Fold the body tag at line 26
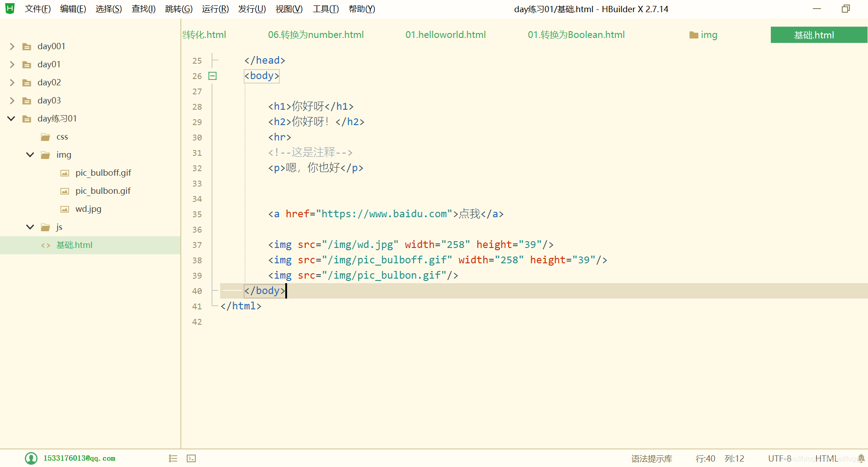This screenshot has height=467, width=868. (212, 76)
